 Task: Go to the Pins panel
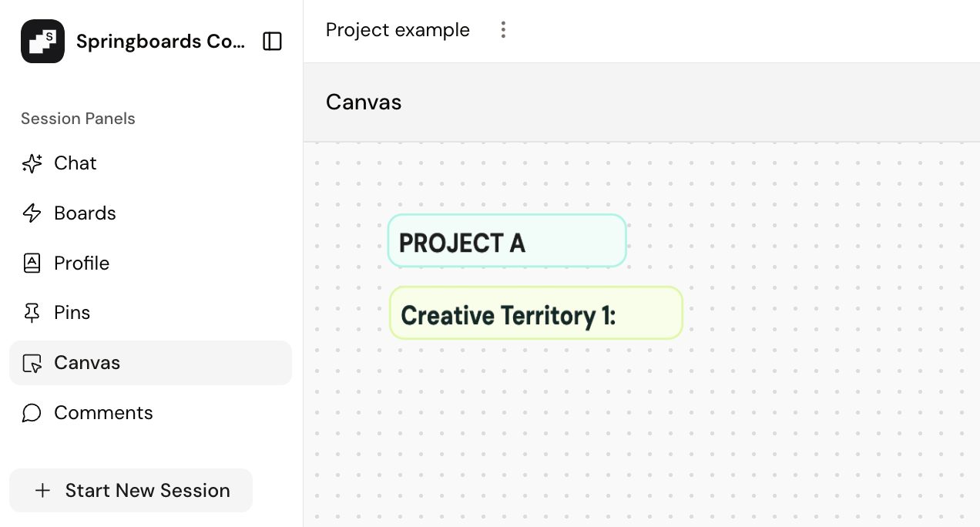point(72,313)
